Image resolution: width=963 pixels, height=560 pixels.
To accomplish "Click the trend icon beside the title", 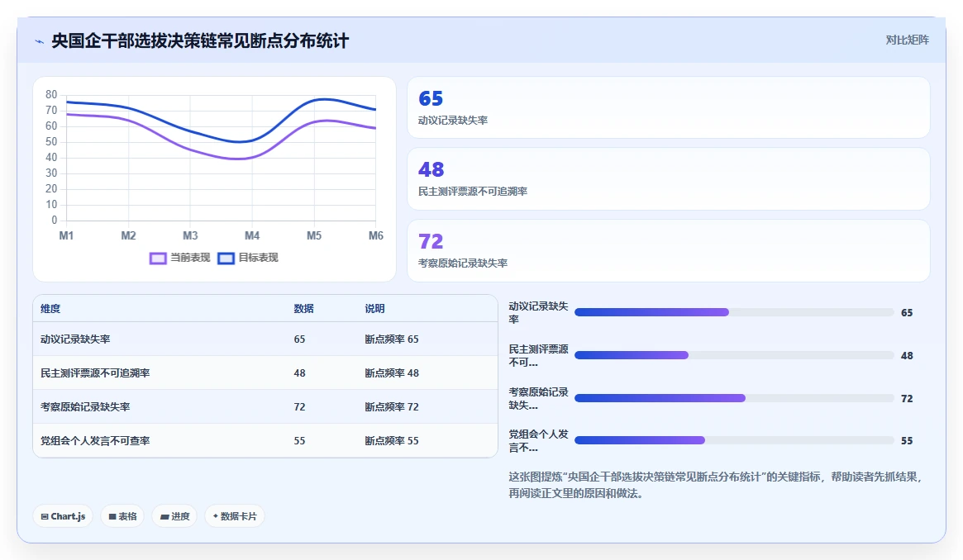I will coord(40,41).
